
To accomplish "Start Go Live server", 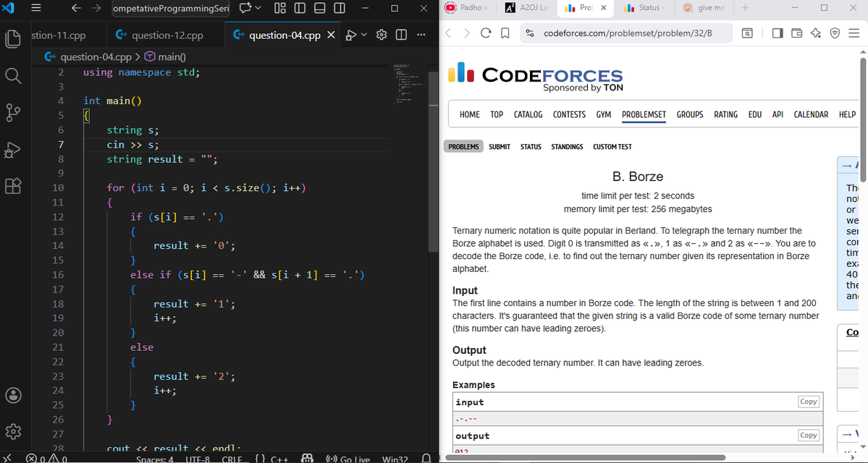I will 348,459.
